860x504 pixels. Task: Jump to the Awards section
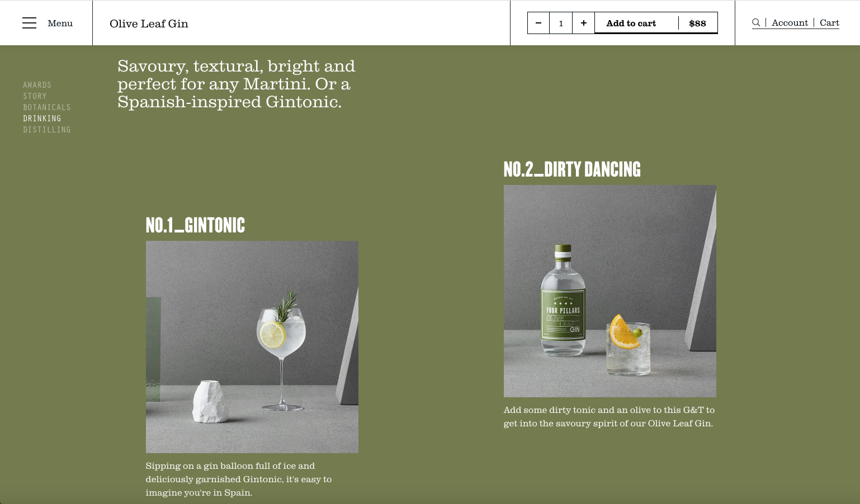37,85
